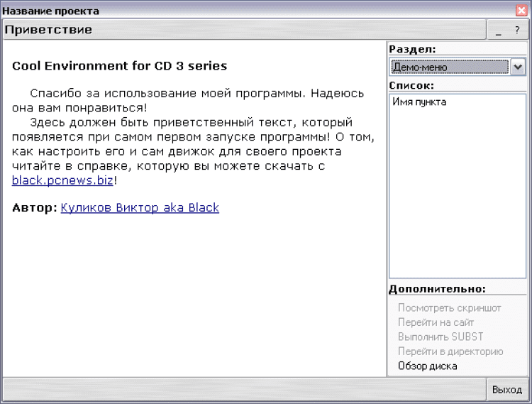532x404 pixels.
Task: Click the Куликов Виктор aka Black link
Action: pyautogui.click(x=140, y=208)
